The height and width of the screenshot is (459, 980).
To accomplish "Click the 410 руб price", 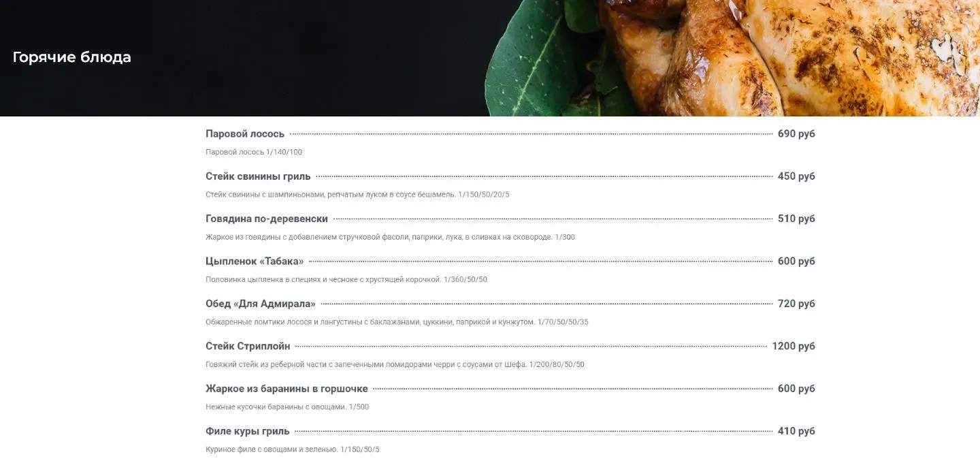I will 796,431.
